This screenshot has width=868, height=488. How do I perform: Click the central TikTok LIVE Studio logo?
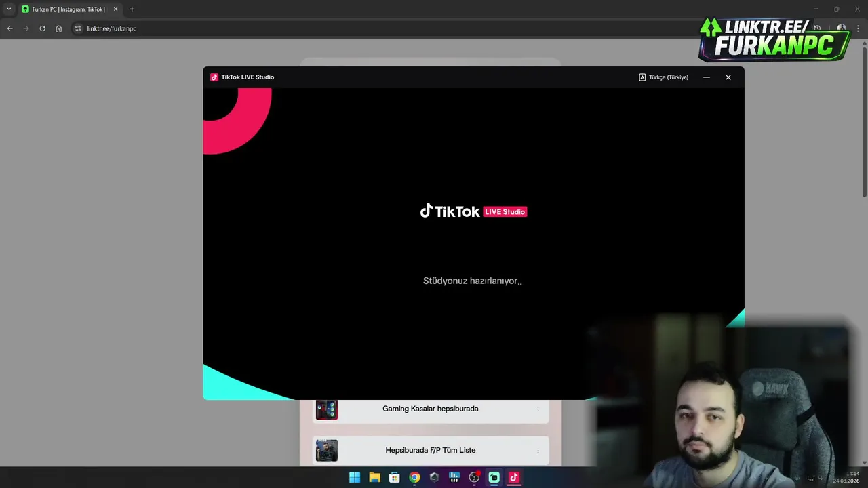point(473,211)
